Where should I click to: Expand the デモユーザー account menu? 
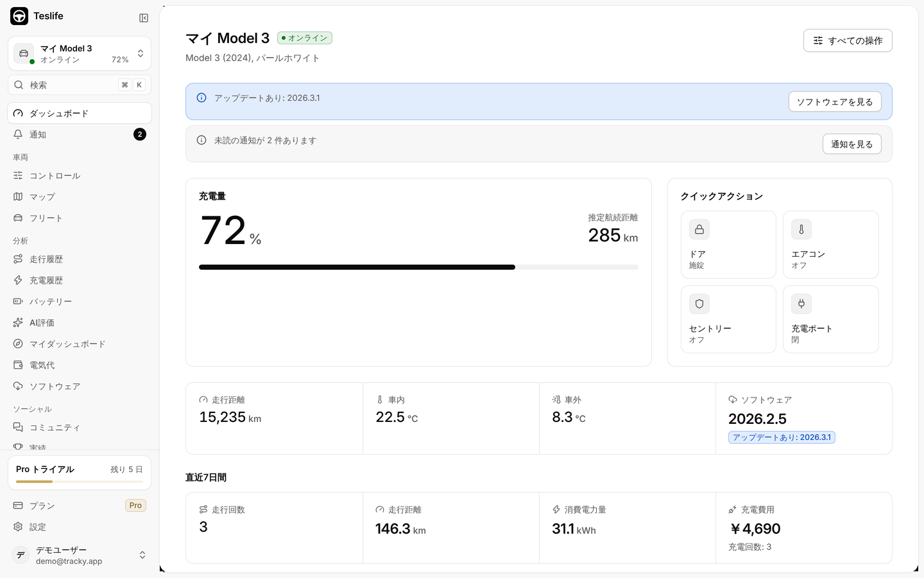(x=80, y=555)
